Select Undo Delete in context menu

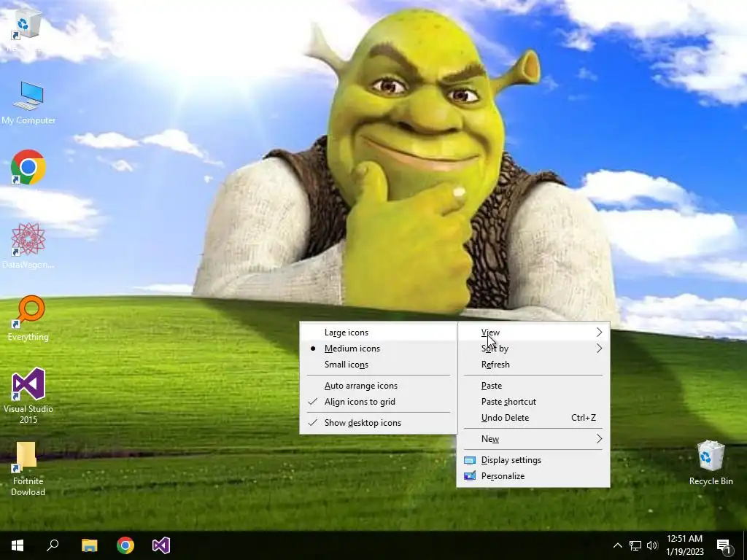coord(533,418)
